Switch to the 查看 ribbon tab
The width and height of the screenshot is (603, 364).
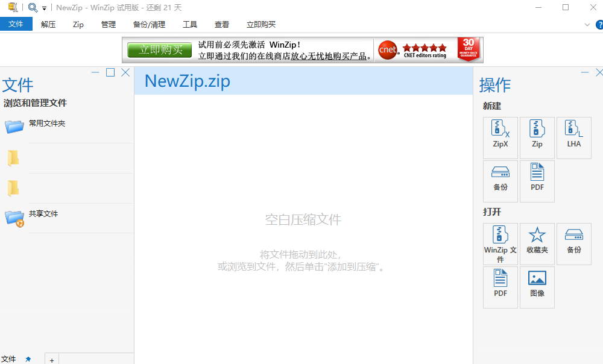(x=221, y=24)
